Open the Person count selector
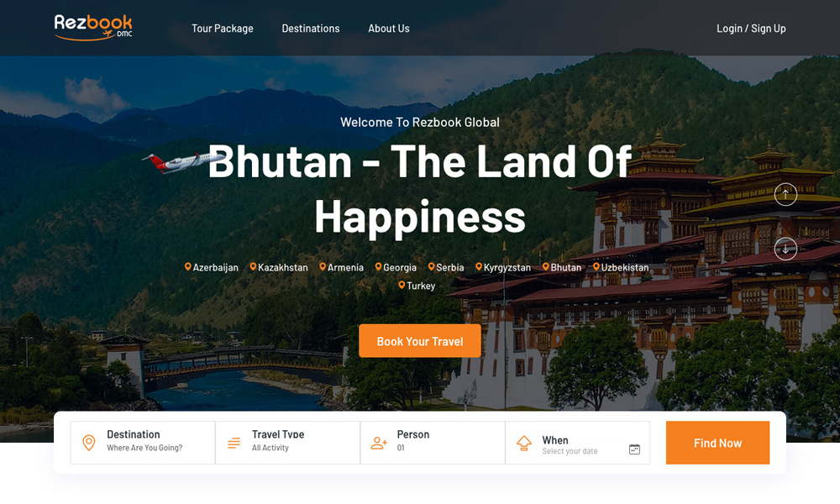 tap(433, 443)
